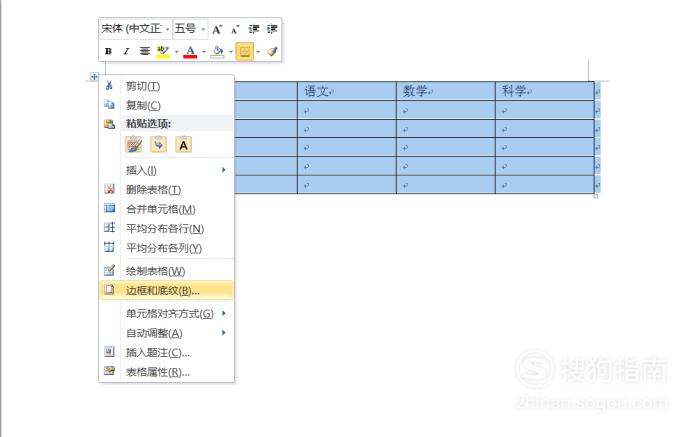
Task: Open the 自动调整(A) submenu
Action: coord(166,333)
